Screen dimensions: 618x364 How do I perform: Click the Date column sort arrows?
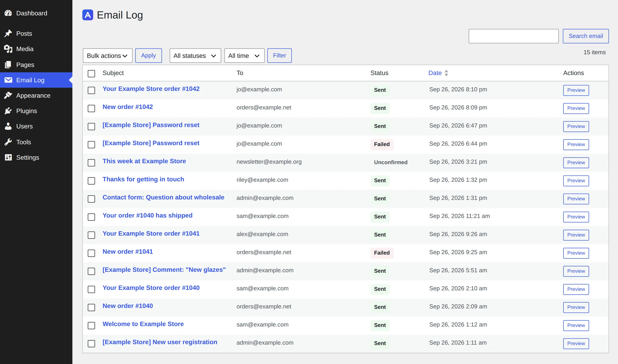coord(446,73)
